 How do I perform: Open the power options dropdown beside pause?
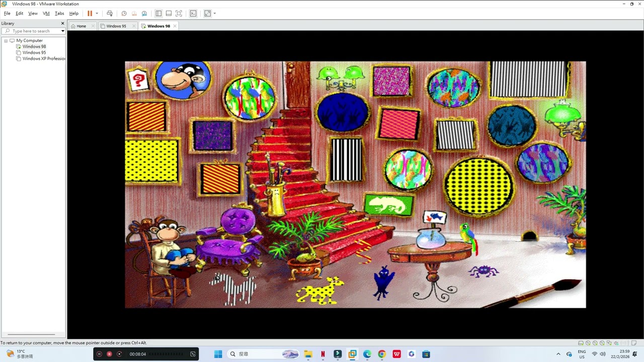pos(97,14)
